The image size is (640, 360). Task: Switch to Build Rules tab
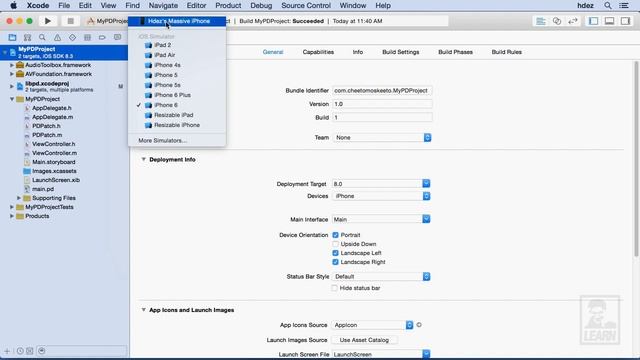coord(507,52)
